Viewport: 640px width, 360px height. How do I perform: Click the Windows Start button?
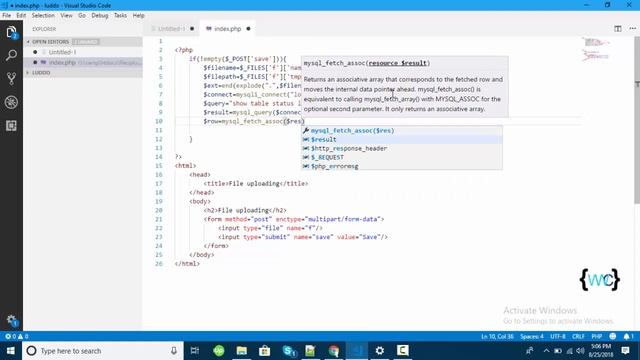11,351
